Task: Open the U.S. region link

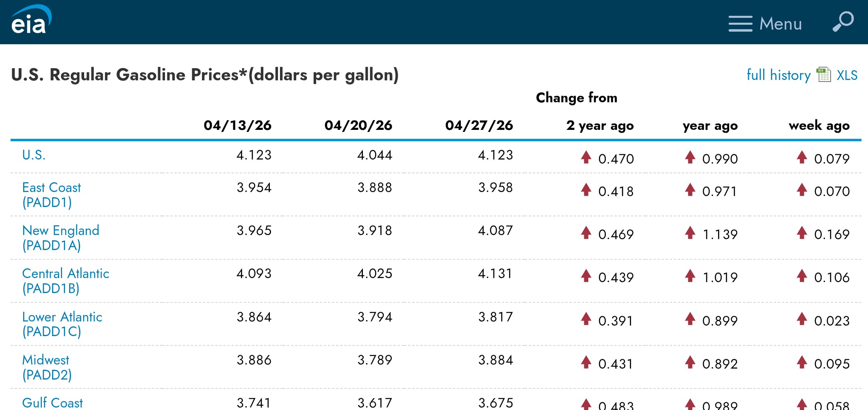Action: click(x=34, y=155)
